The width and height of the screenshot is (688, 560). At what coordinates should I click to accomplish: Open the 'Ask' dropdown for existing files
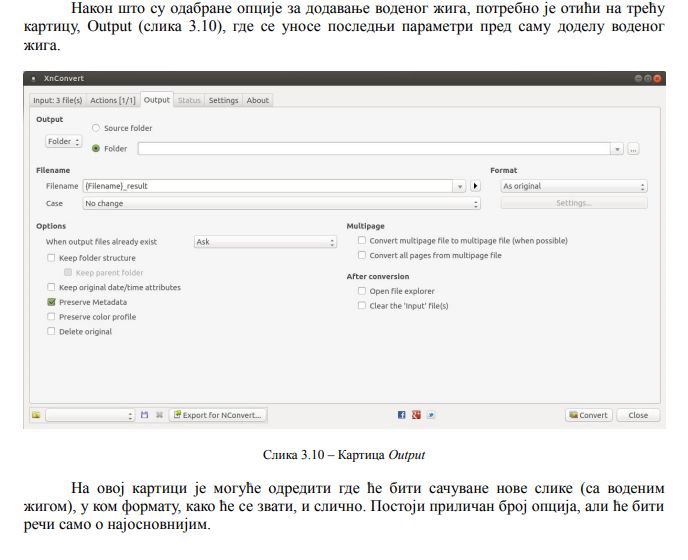(x=265, y=242)
